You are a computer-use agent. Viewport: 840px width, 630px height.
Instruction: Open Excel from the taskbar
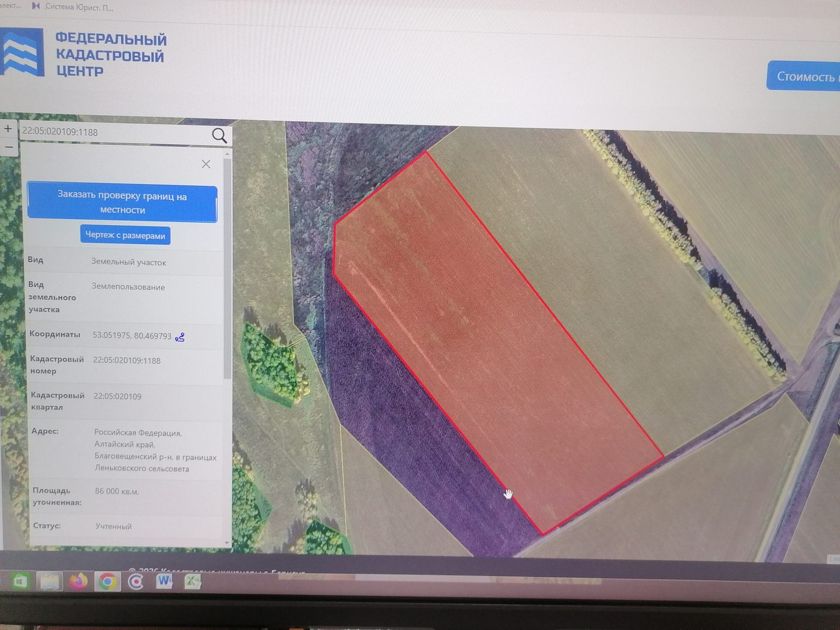click(193, 581)
